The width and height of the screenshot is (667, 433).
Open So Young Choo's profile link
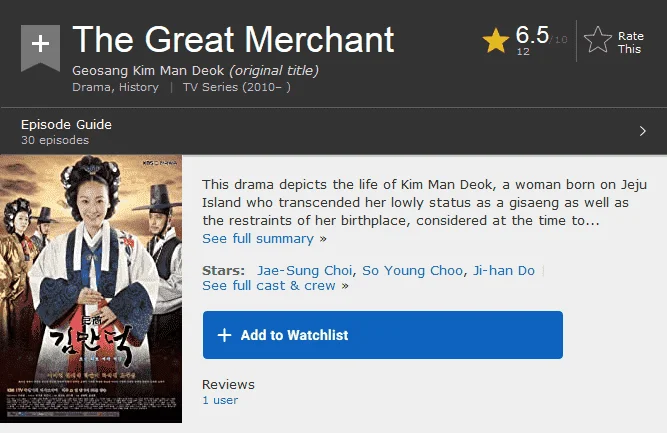point(412,271)
